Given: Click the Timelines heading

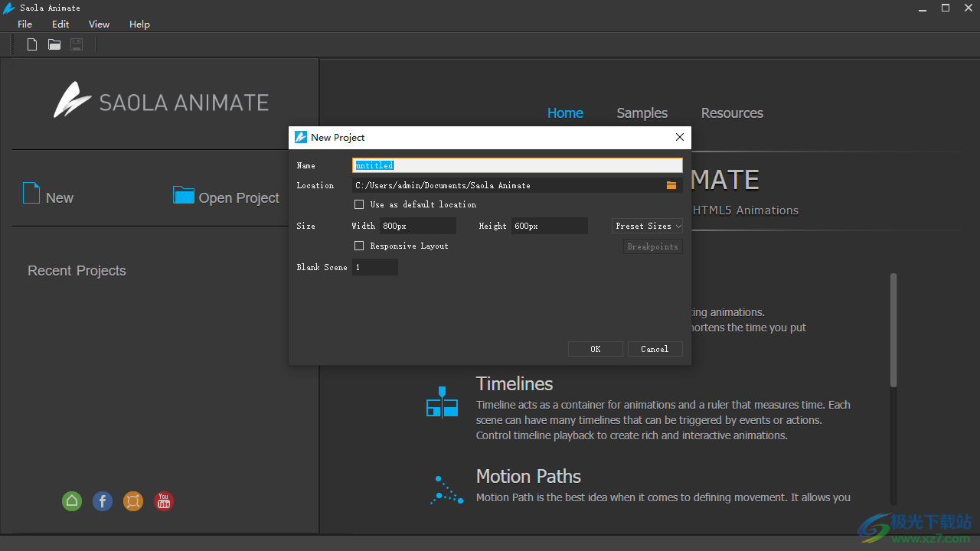Looking at the screenshot, I should (x=514, y=383).
